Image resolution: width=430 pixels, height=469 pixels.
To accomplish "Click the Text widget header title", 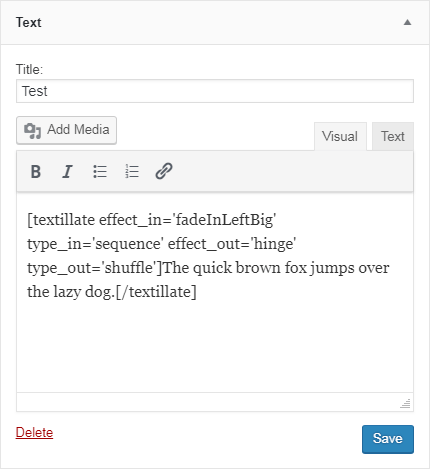I will click(29, 22).
